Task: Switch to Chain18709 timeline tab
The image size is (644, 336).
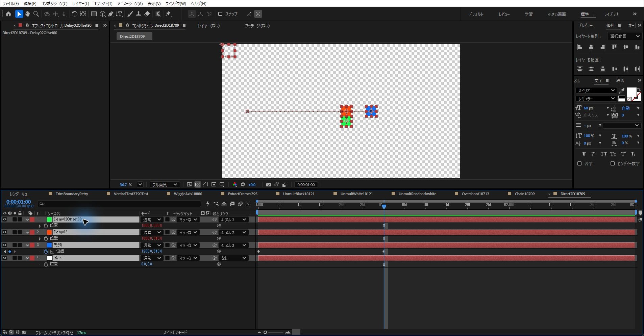Action: pyautogui.click(x=524, y=194)
